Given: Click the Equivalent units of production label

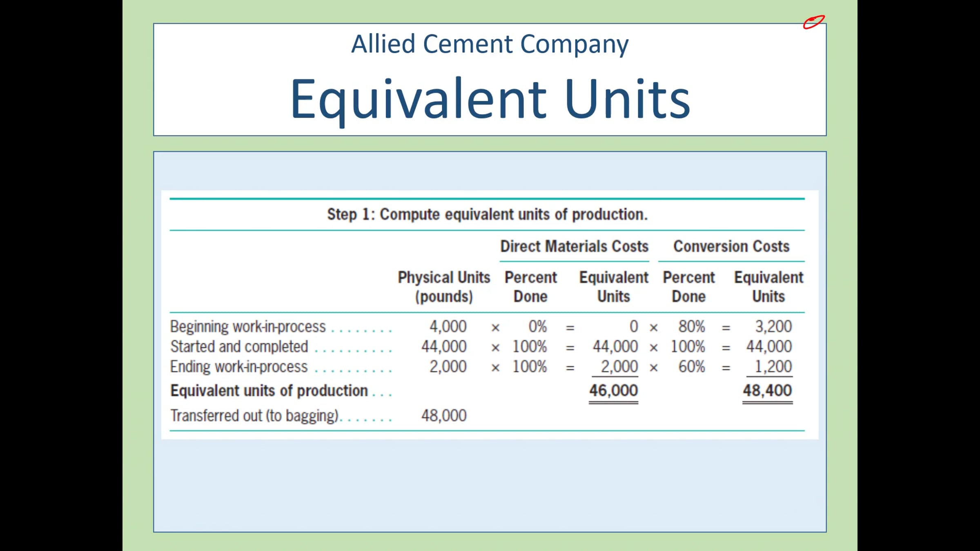Looking at the screenshot, I should pos(269,391).
